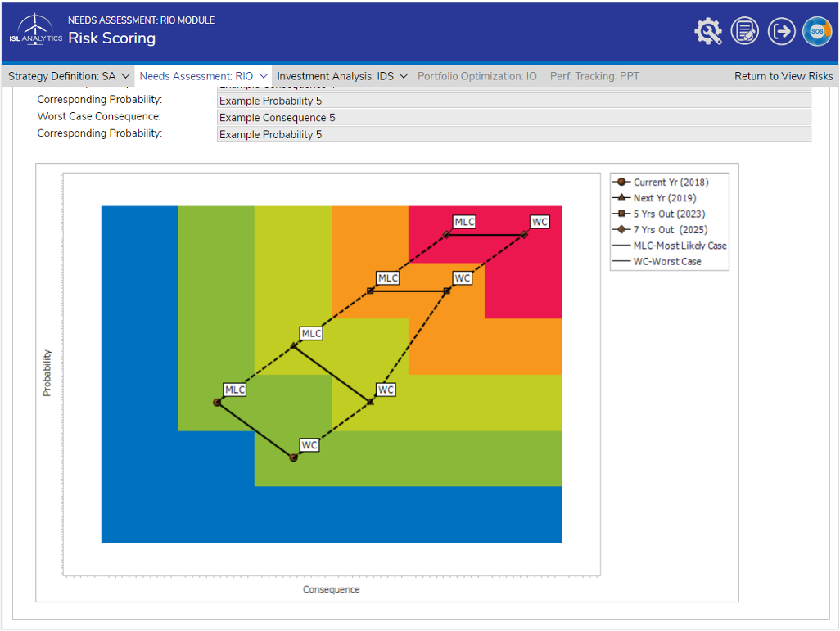This screenshot has height=631, width=840.
Task: Toggle Next Yr (2019) legend entry
Action: pos(655,198)
